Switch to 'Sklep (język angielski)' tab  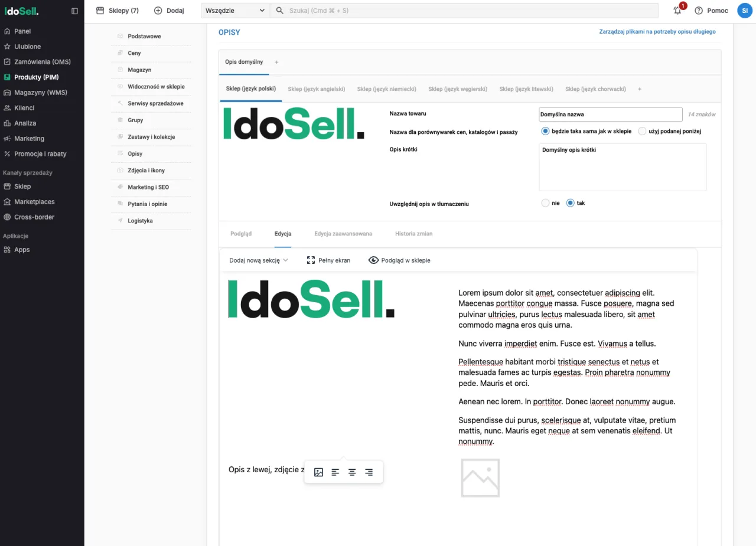tap(316, 89)
